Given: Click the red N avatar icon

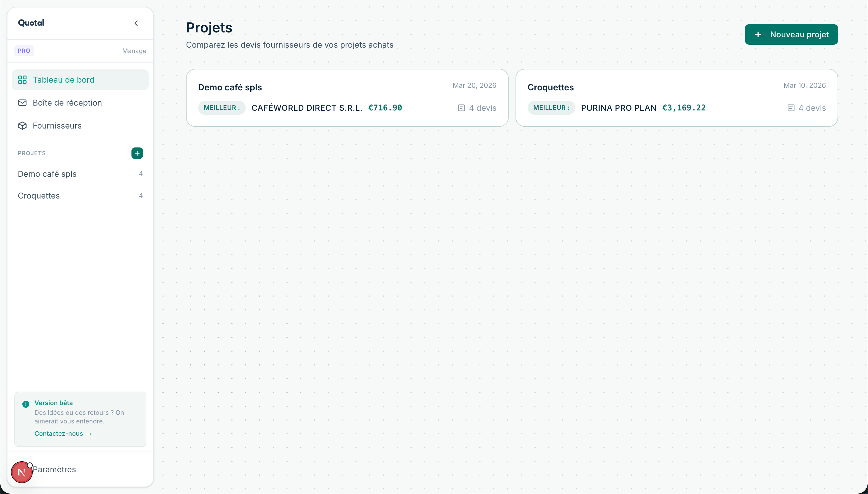Looking at the screenshot, I should 22,472.
